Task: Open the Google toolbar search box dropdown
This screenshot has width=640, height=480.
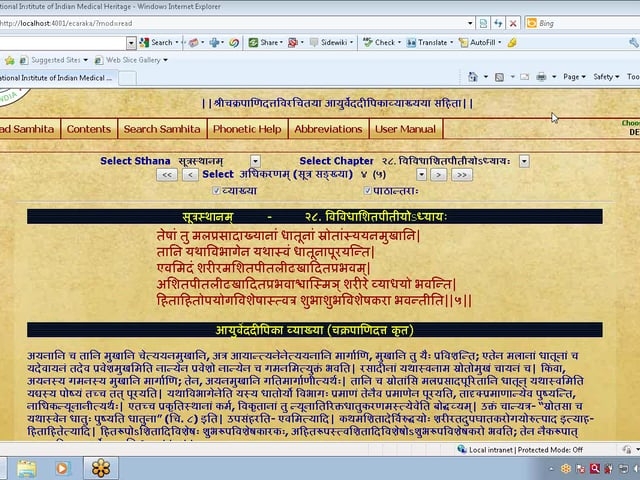Action: click(x=131, y=43)
